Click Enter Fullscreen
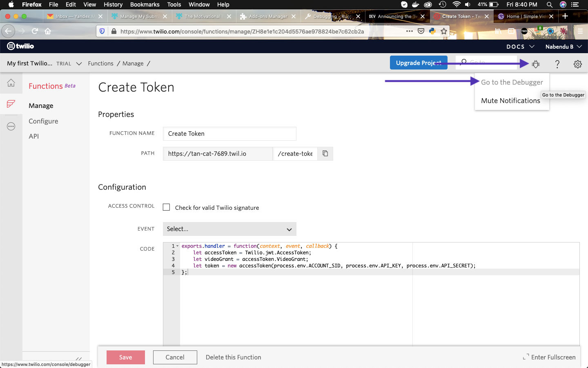 549,357
